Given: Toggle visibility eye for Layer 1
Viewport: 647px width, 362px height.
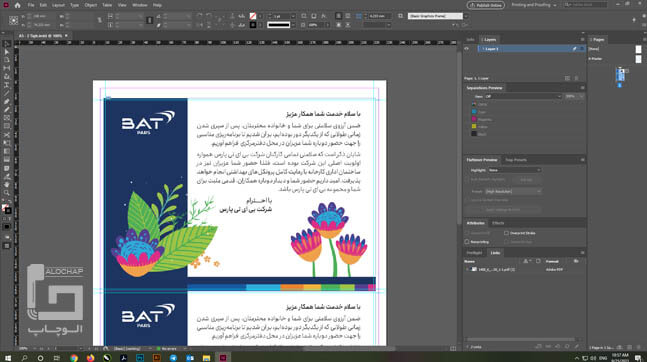Looking at the screenshot, I should tap(467, 49).
